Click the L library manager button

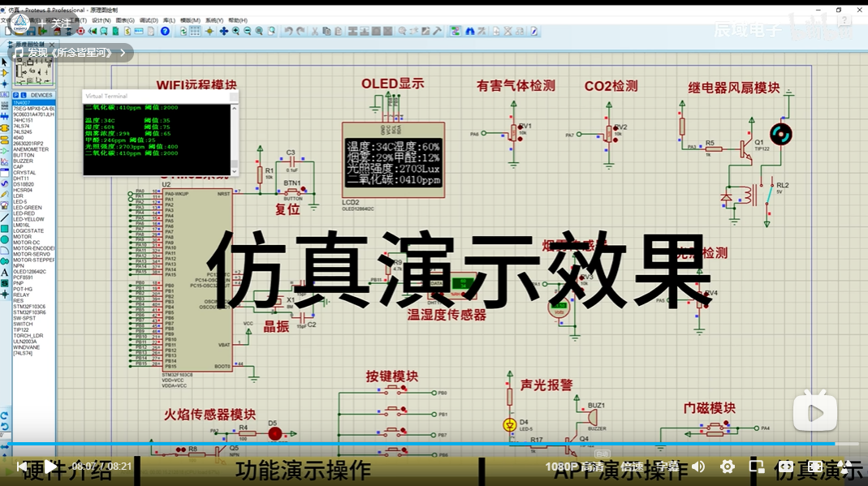pos(24,95)
